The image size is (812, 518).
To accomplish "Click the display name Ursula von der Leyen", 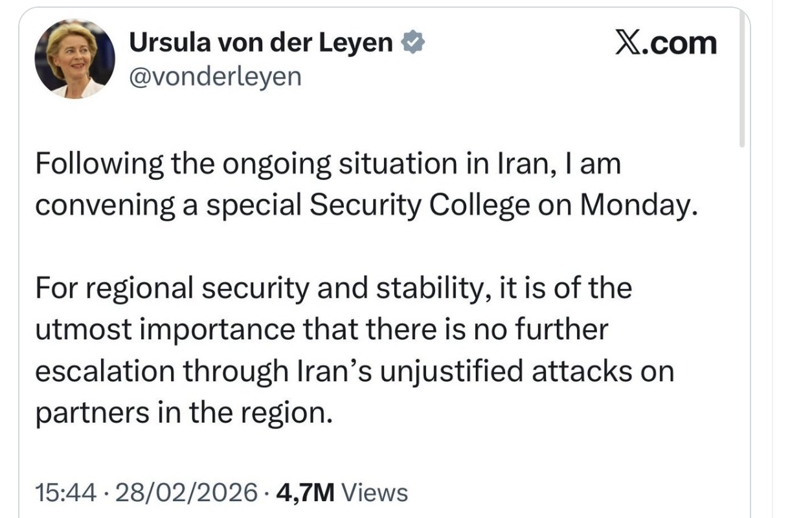I will pos(262,43).
